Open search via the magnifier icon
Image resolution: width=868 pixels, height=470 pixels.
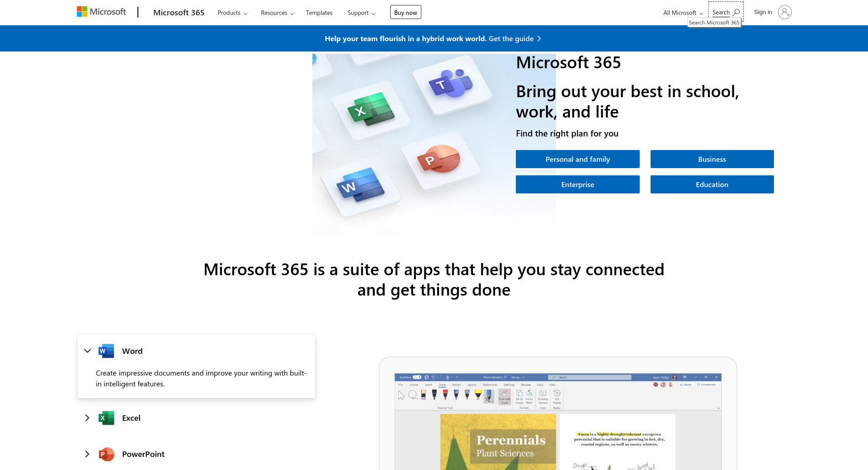736,12
